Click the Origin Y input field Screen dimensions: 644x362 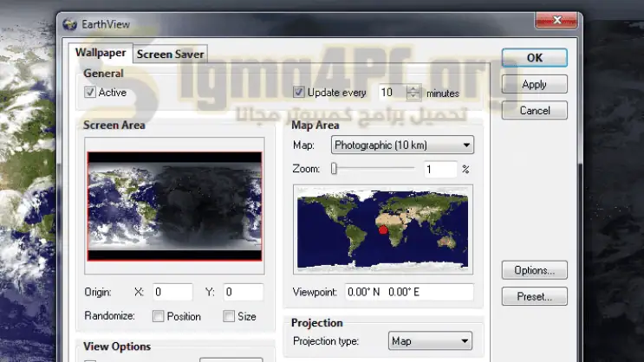coord(244,292)
